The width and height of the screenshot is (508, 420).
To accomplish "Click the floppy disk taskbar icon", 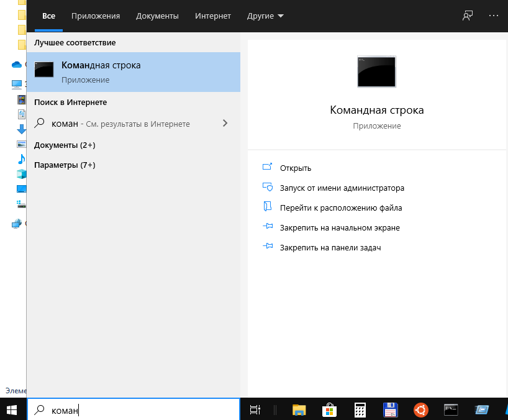I will click(391, 409).
